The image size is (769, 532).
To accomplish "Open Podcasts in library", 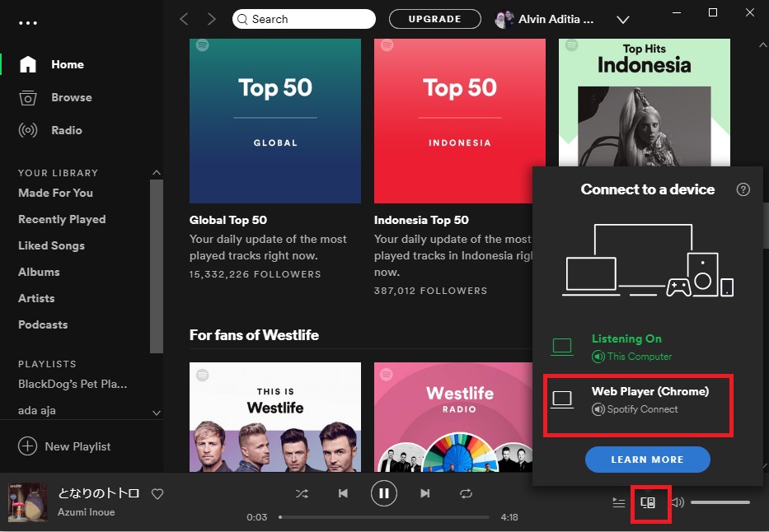I will coord(43,324).
